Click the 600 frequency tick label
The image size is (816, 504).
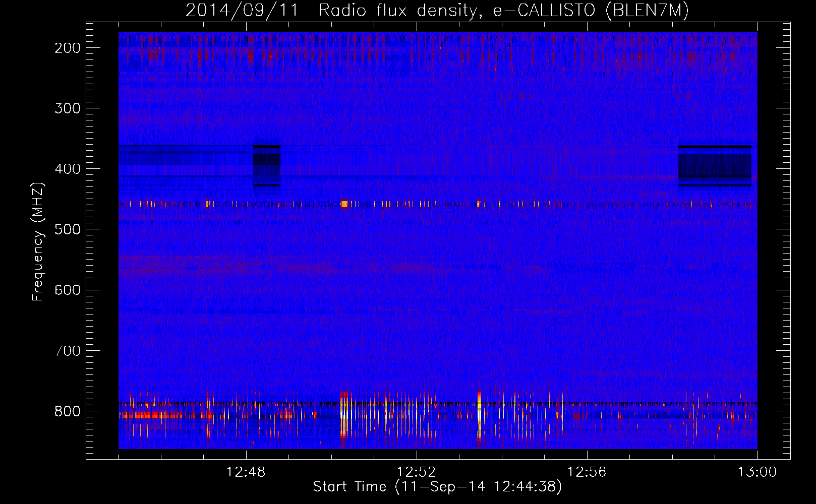(68, 290)
